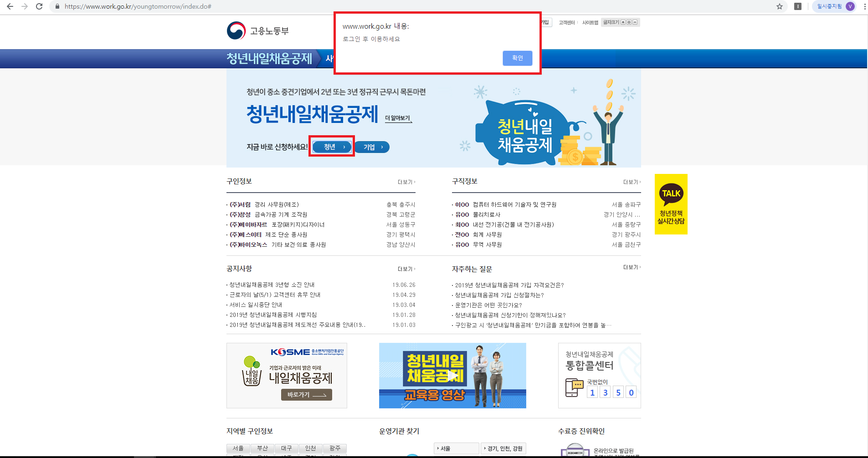Open the 이OO 컴퓨터 하드웨어 기술자 job seeker entry

[x=506, y=204]
